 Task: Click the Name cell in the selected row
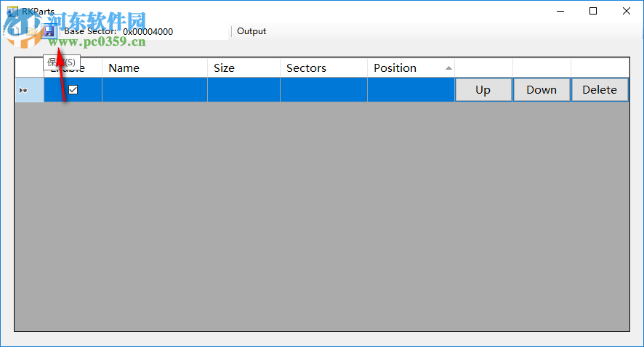154,90
